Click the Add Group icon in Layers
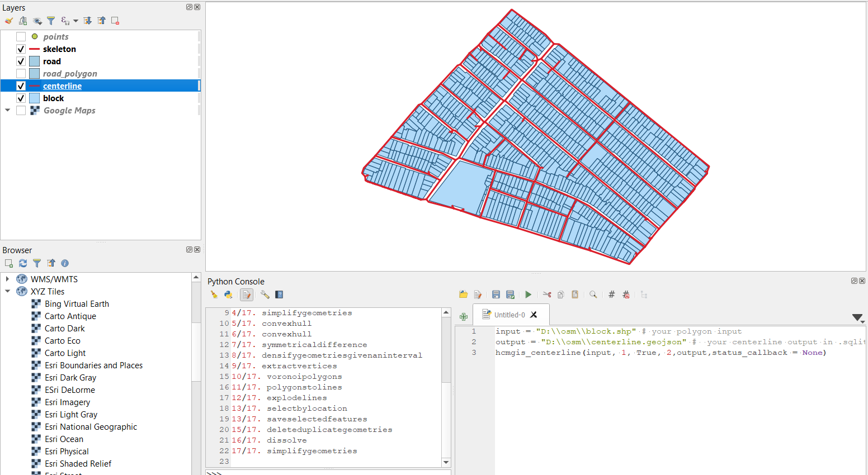868x475 pixels. 23,21
